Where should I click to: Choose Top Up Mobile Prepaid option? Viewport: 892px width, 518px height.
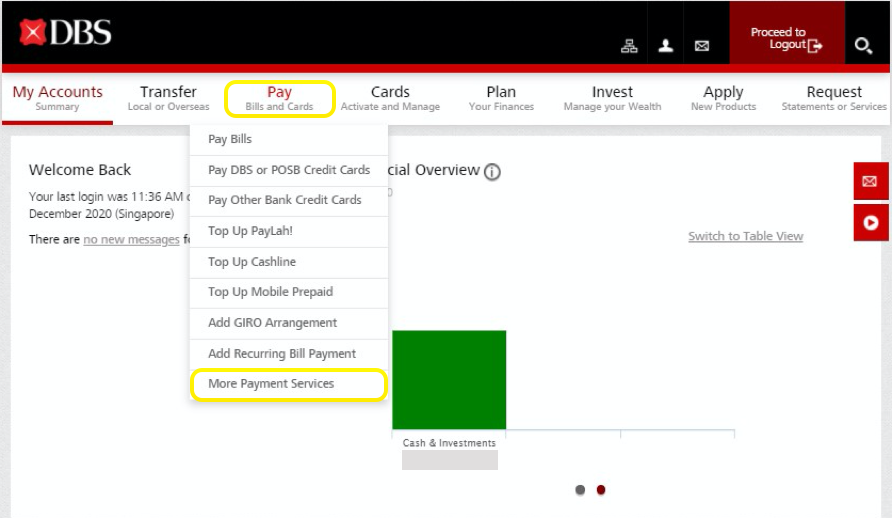[289, 292]
